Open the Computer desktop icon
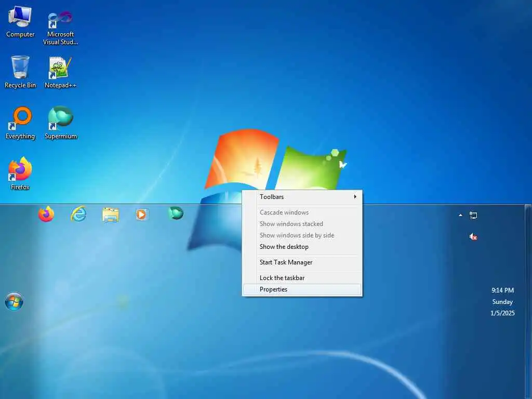The width and height of the screenshot is (532, 399). pyautogui.click(x=20, y=21)
